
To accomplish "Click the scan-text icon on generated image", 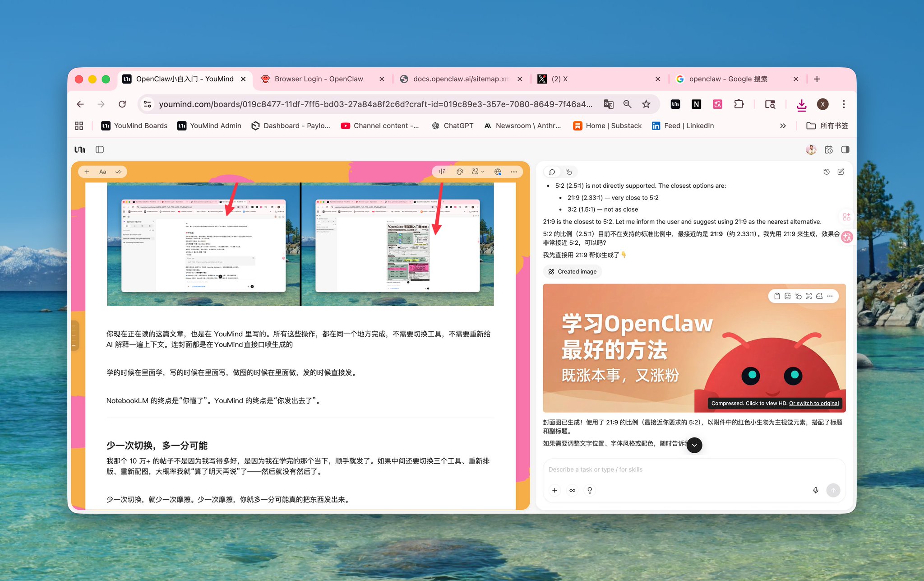I will click(x=809, y=296).
